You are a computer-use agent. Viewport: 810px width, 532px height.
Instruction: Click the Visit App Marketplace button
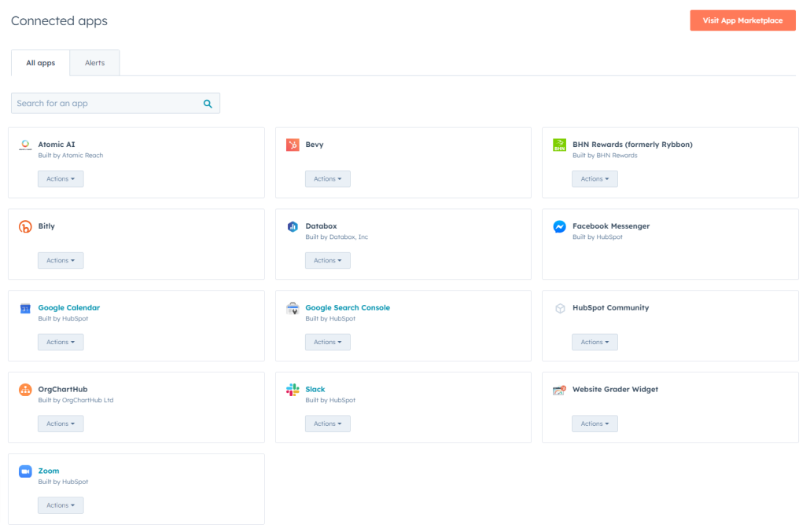pyautogui.click(x=742, y=20)
